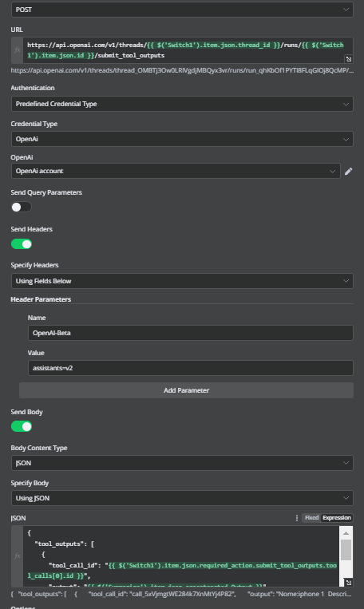Click the fx expression icon in URL field
Viewport: 364px width, 609px height.
pos(18,50)
